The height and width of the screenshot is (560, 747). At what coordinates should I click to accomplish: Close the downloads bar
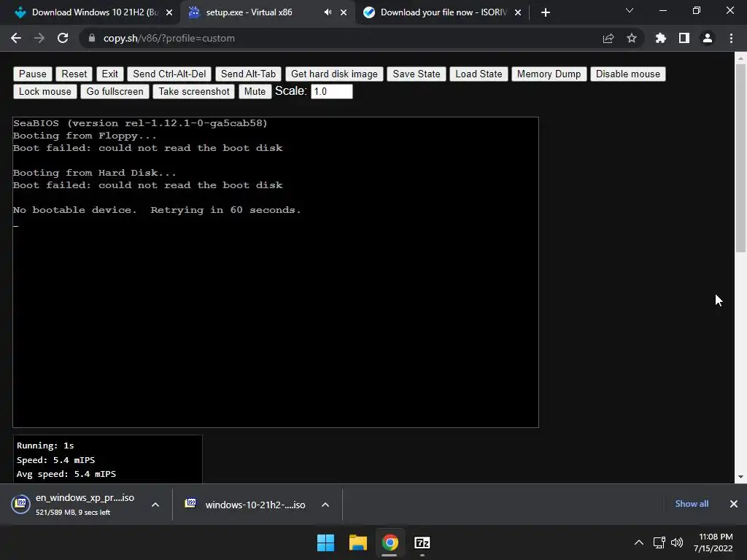(734, 504)
